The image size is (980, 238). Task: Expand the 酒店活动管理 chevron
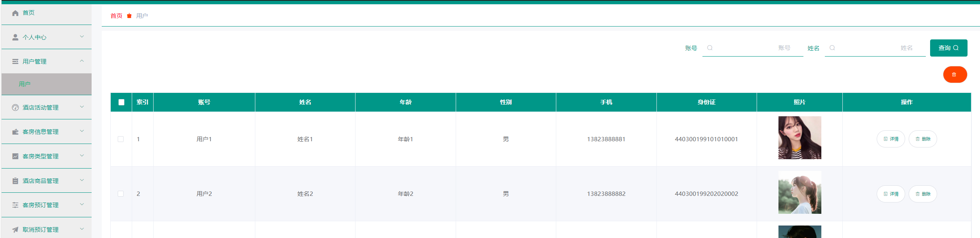point(82,107)
